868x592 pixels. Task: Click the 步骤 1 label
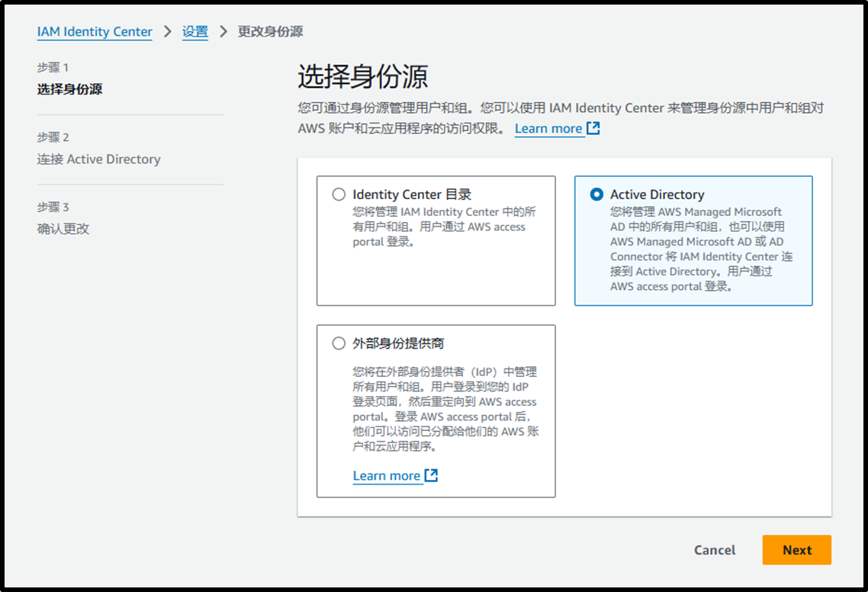53,68
